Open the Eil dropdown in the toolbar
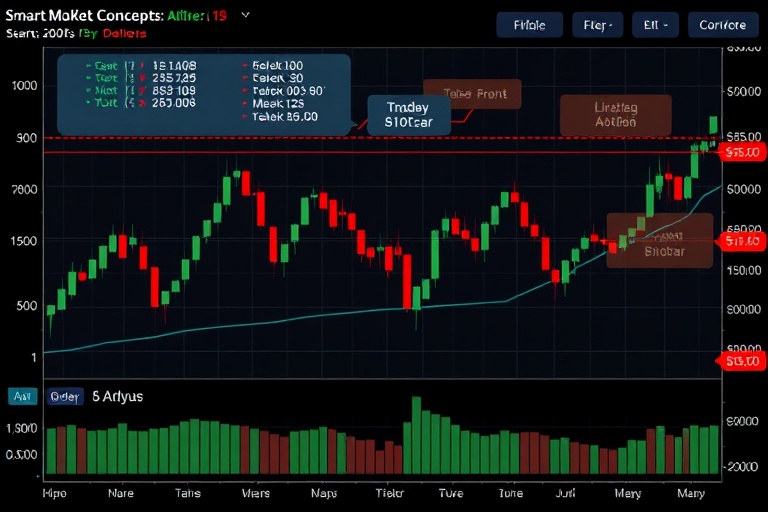This screenshot has width=768, height=512. pyautogui.click(x=655, y=25)
